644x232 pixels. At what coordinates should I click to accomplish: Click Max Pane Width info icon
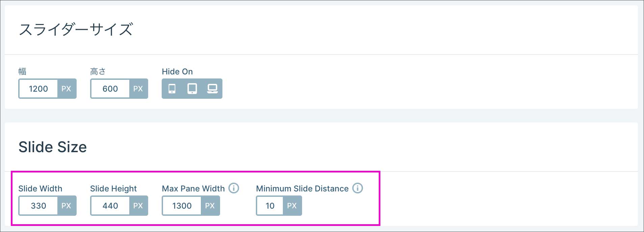[234, 188]
